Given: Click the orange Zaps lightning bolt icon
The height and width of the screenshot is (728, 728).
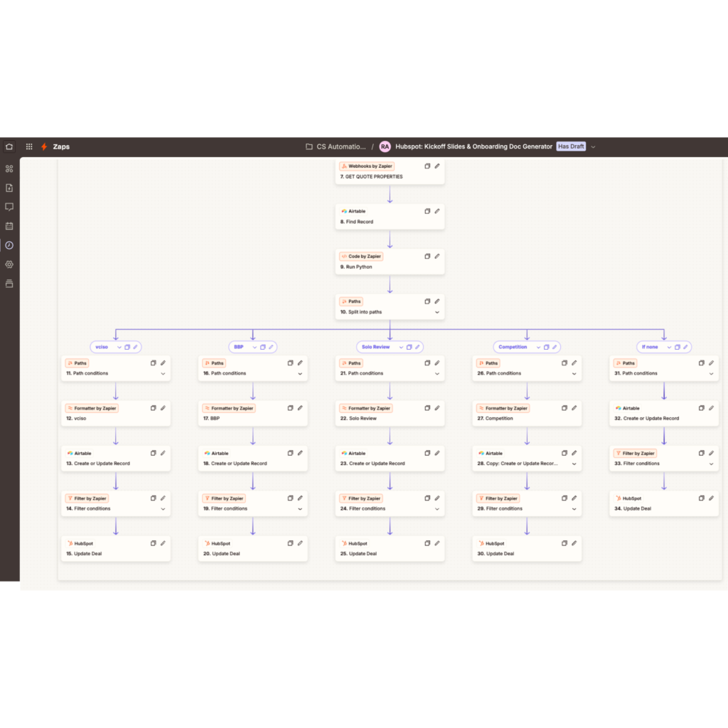Looking at the screenshot, I should 44,146.
